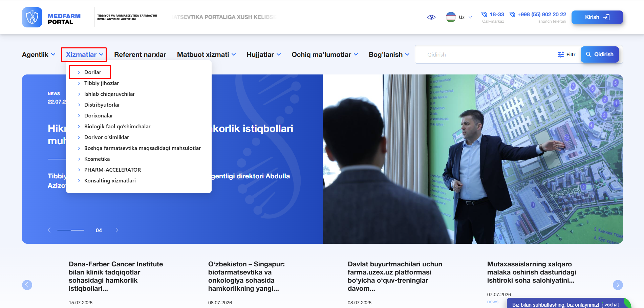Expand the Agentlik menu
644x308 pixels.
tap(39, 54)
